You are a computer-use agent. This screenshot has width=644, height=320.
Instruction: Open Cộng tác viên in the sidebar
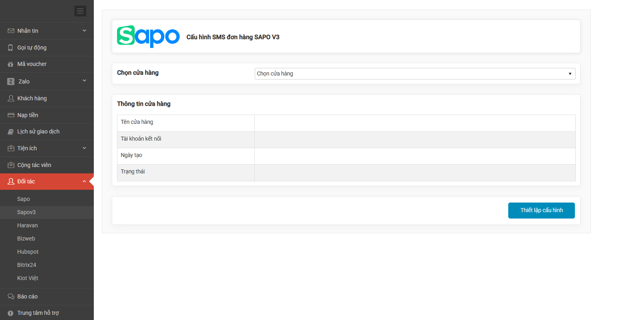34,165
